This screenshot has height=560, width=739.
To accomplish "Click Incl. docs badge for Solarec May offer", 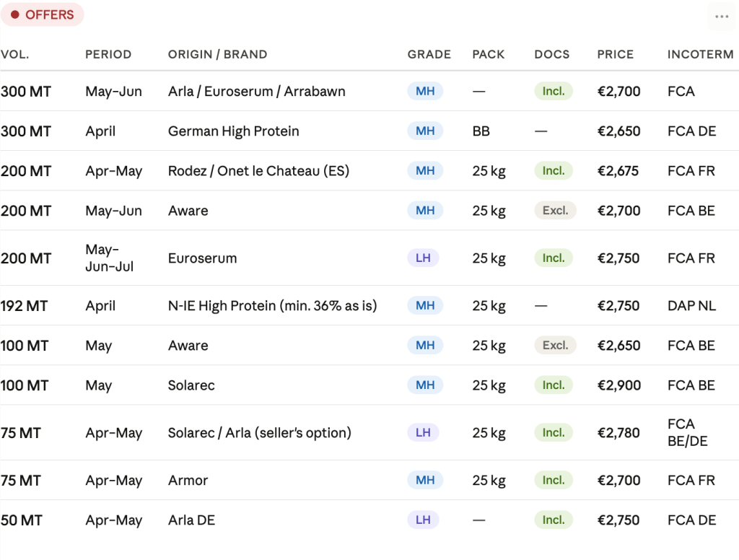I will tap(554, 385).
